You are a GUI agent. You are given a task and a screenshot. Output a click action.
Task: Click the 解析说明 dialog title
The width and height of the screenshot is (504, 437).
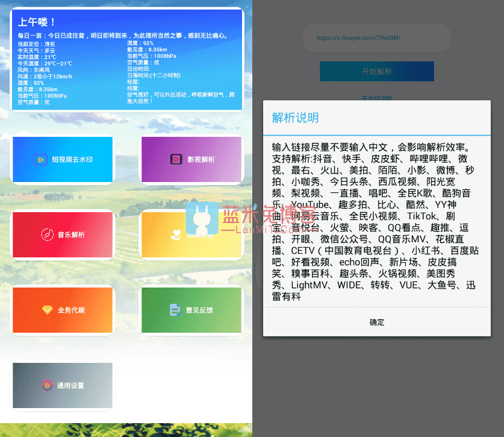(x=296, y=118)
